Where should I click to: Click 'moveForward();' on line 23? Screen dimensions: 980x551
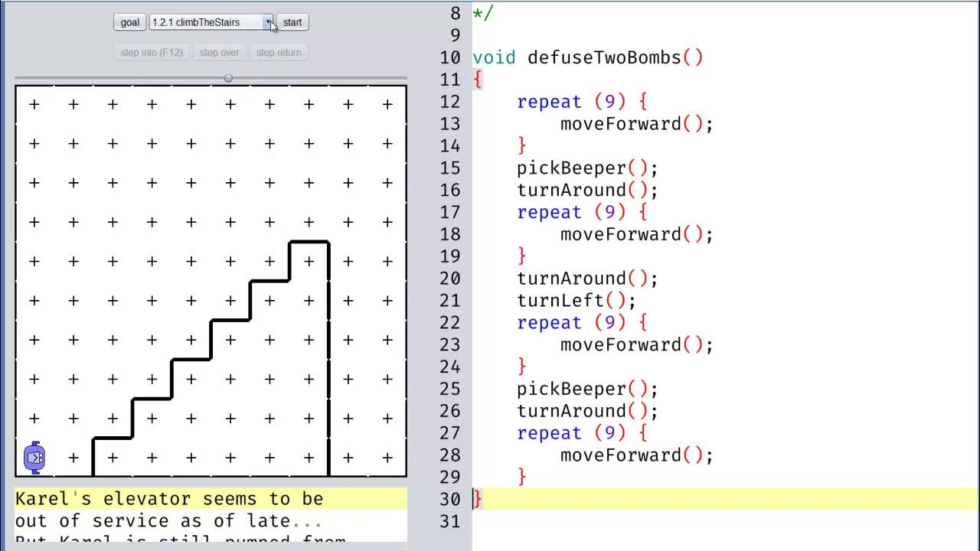(637, 344)
